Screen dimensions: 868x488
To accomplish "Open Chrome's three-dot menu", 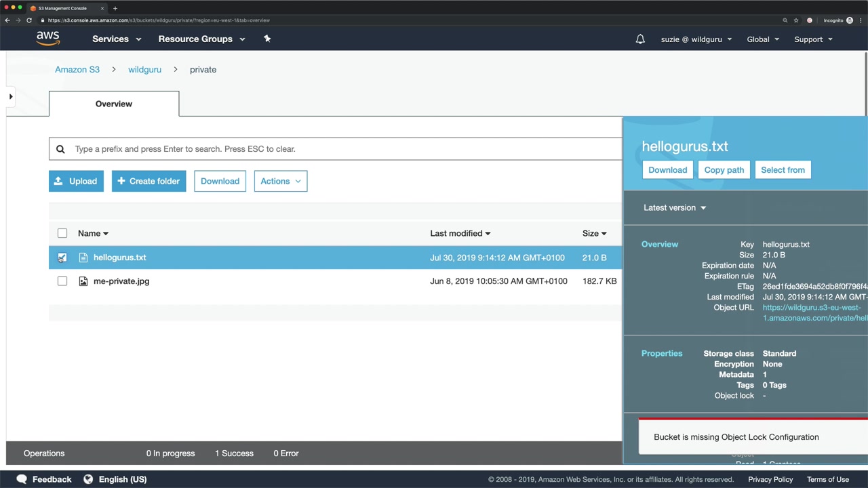I will pos(861,20).
